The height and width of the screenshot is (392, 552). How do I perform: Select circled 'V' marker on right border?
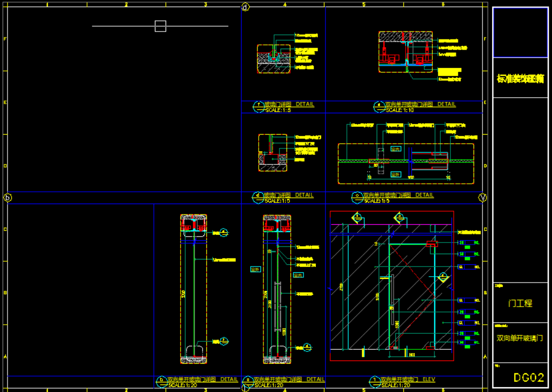point(483,198)
